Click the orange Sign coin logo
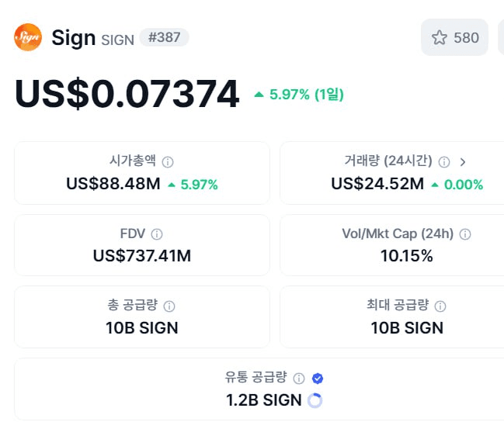504x422 pixels. [x=28, y=37]
